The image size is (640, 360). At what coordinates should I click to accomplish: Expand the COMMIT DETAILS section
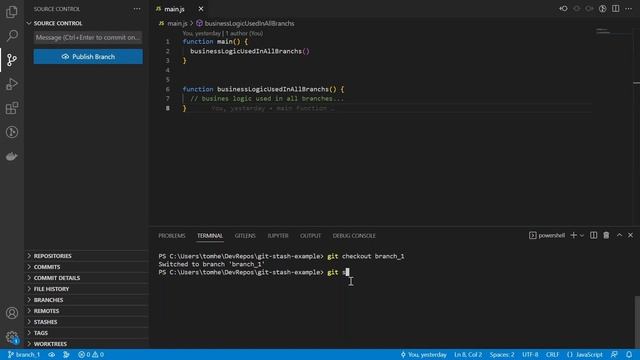click(x=87, y=278)
